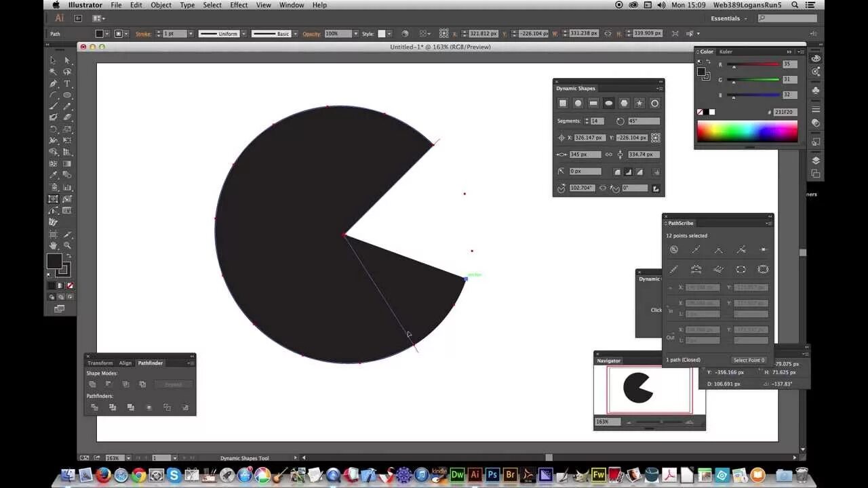The width and height of the screenshot is (868, 488).
Task: Click the Unite shape mode in Pathfinder
Action: click(x=93, y=384)
